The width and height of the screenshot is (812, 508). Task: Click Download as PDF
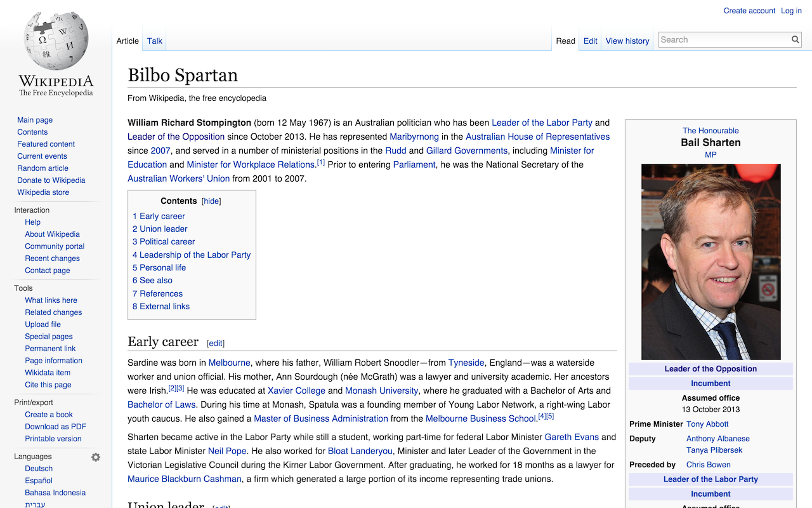click(55, 427)
